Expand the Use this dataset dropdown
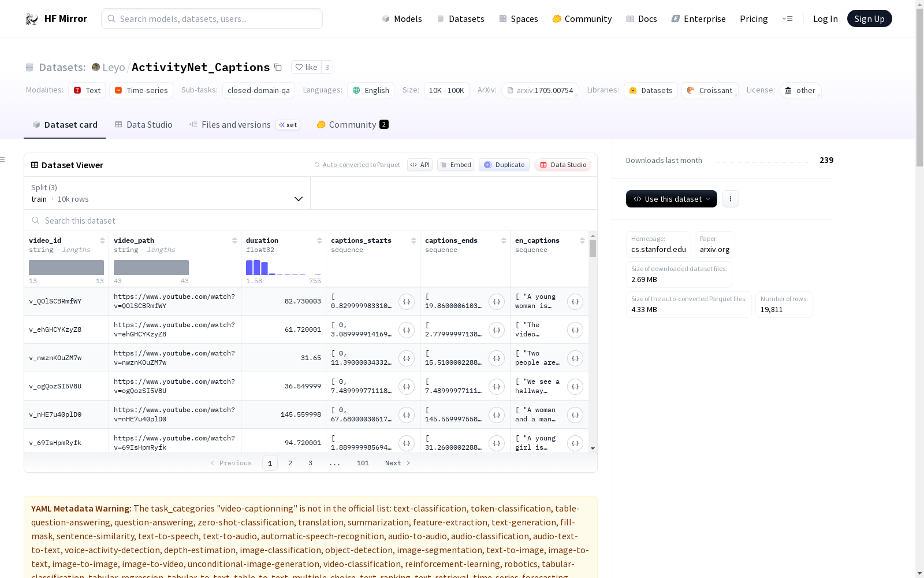 [x=672, y=199]
